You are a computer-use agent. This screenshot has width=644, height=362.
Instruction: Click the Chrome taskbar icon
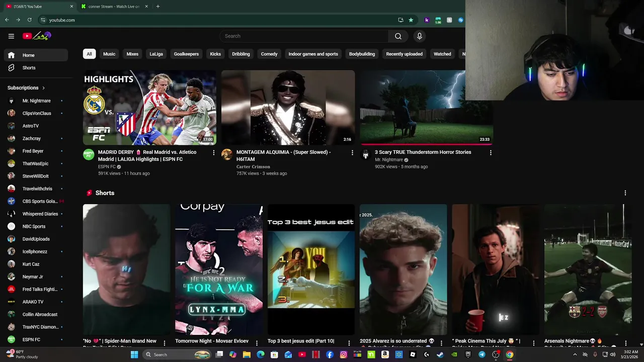[510, 354]
